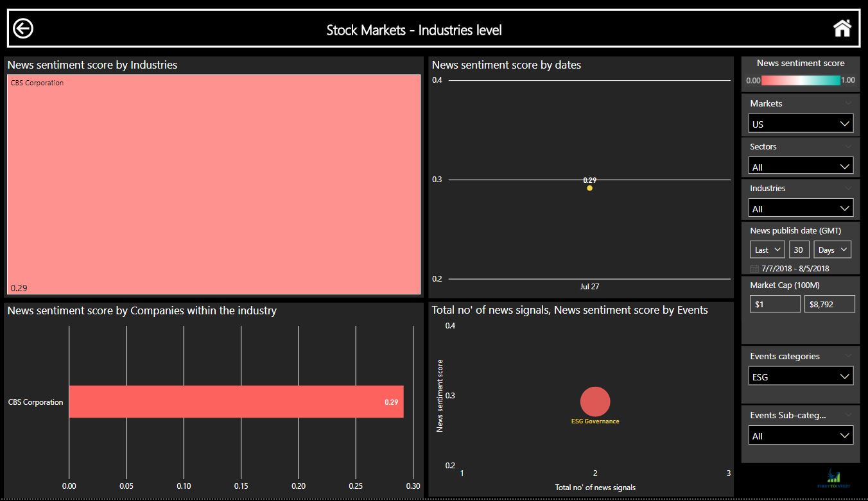868x501 pixels.
Task: Click the First To Invest logo
Action: pyautogui.click(x=834, y=479)
